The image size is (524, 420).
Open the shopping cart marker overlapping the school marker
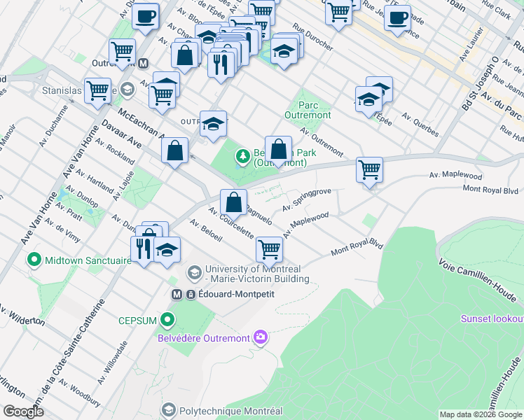tap(162, 98)
